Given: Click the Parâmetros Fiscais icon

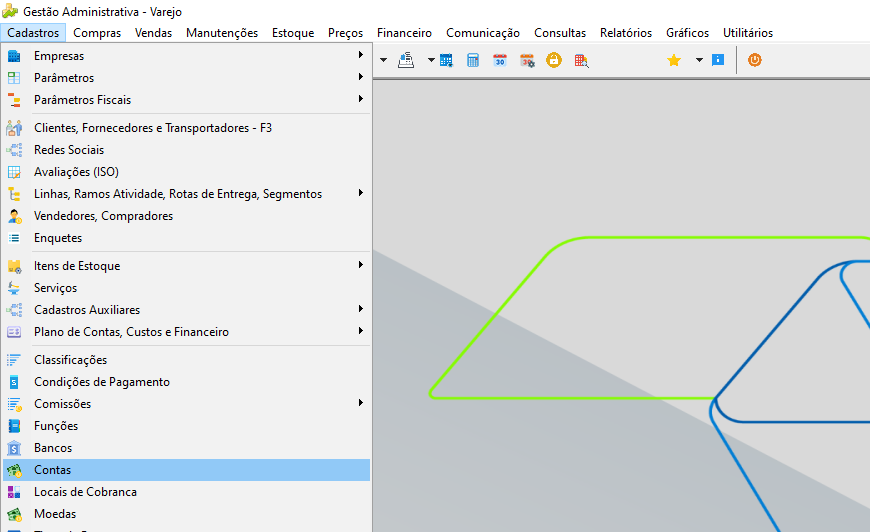Looking at the screenshot, I should pyautogui.click(x=14, y=100).
